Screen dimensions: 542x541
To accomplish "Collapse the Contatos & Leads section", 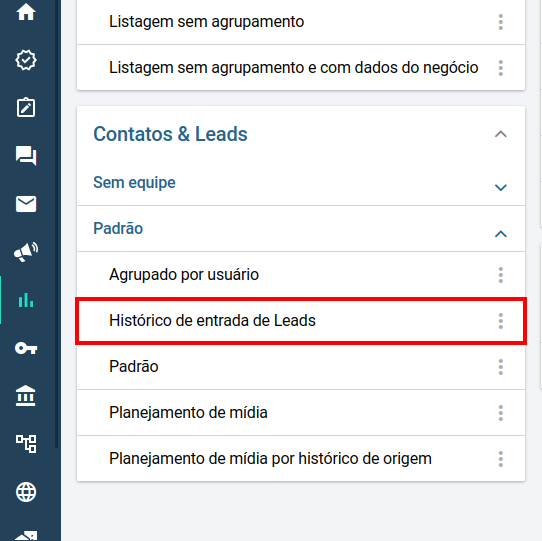I will (x=501, y=134).
